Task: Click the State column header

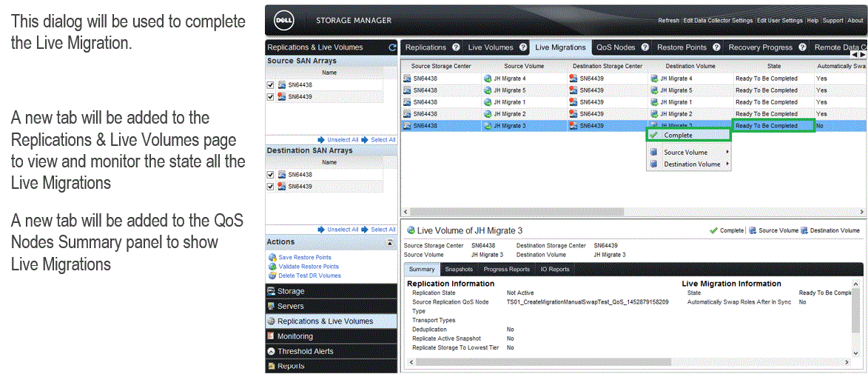Action: [x=775, y=66]
